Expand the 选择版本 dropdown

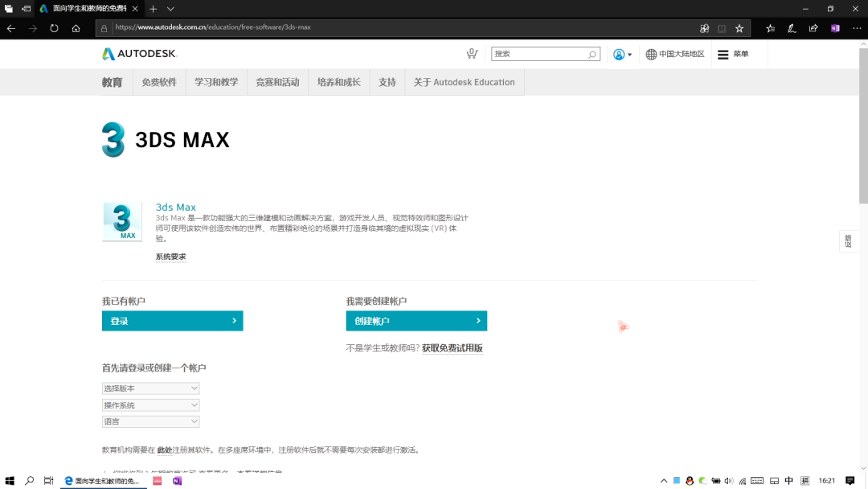click(150, 388)
